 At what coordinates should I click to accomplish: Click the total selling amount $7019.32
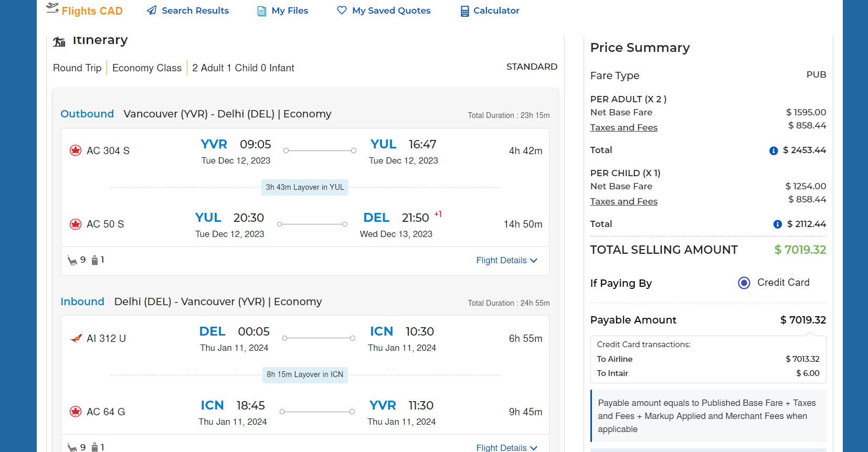pyautogui.click(x=800, y=250)
